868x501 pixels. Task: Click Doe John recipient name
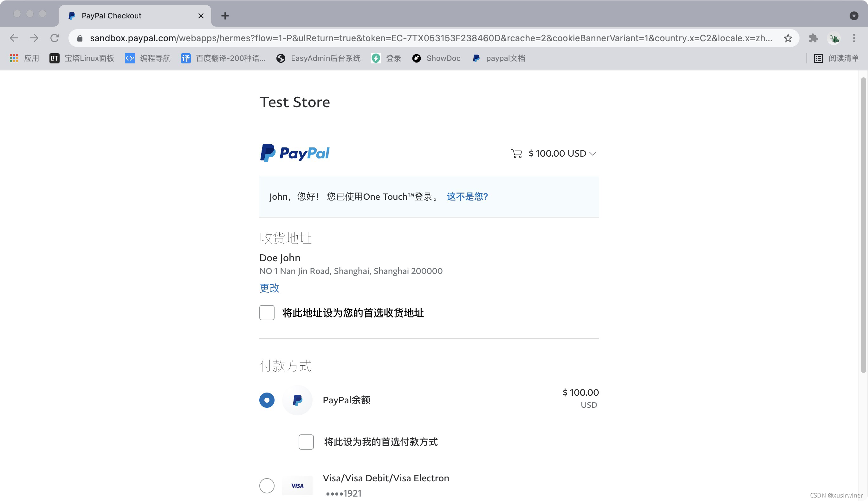[280, 257]
